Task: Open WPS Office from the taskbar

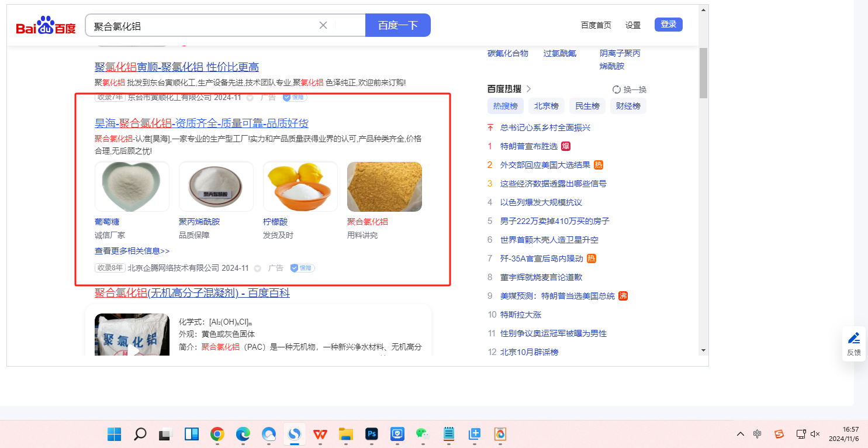Action: tap(320, 434)
